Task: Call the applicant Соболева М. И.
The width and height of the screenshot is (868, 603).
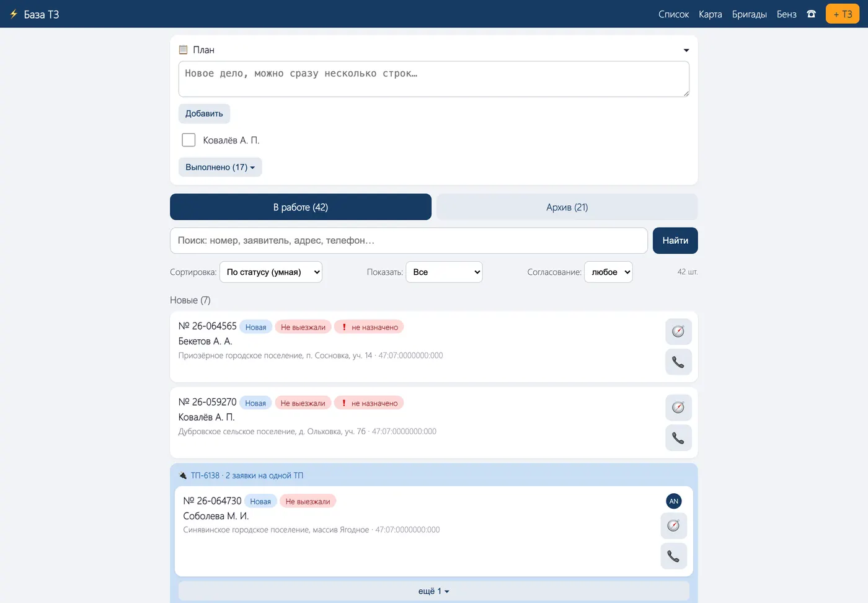Action: coord(673,556)
